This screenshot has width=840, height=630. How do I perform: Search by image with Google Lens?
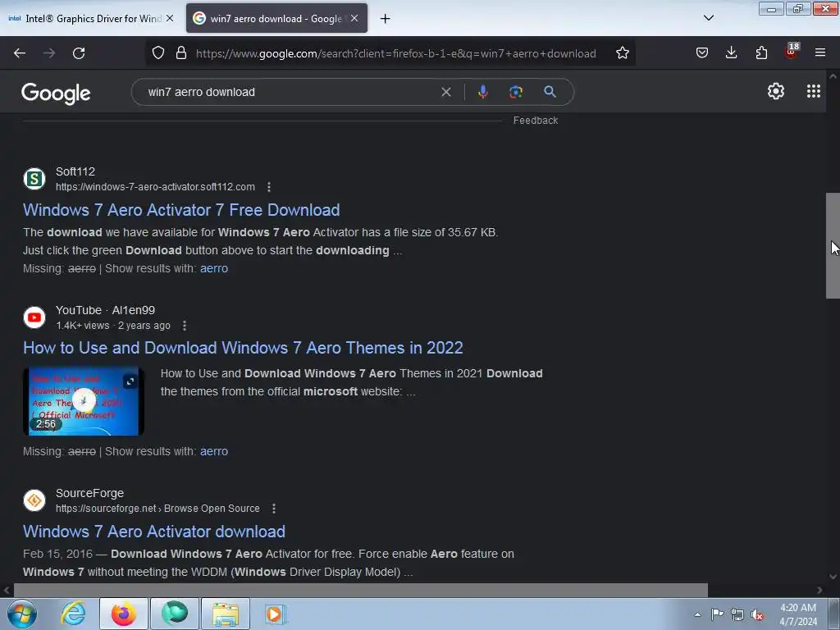tap(515, 92)
